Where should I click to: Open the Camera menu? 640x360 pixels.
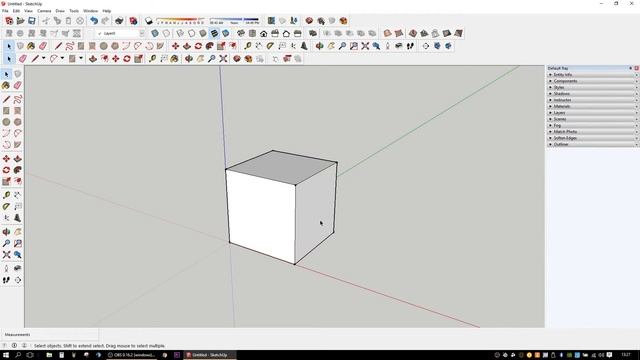(44, 11)
